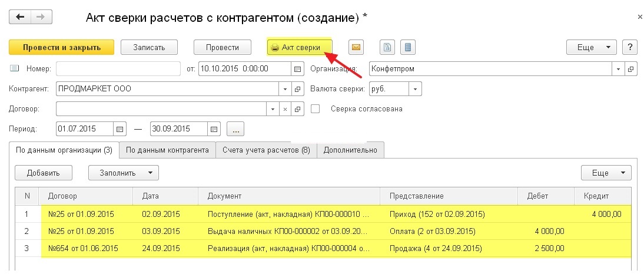The height and width of the screenshot is (277, 644).
Task: Sort by the Документ column header
Action: pos(289,196)
